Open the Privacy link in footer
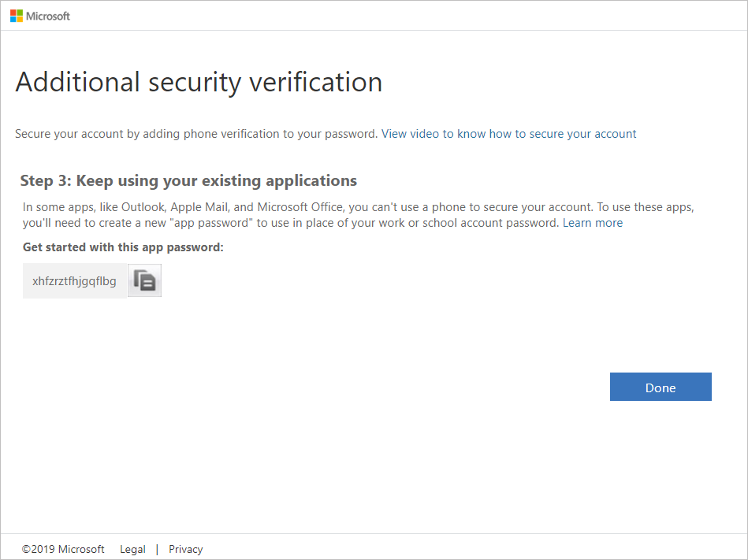The image size is (748, 560). coord(185,549)
